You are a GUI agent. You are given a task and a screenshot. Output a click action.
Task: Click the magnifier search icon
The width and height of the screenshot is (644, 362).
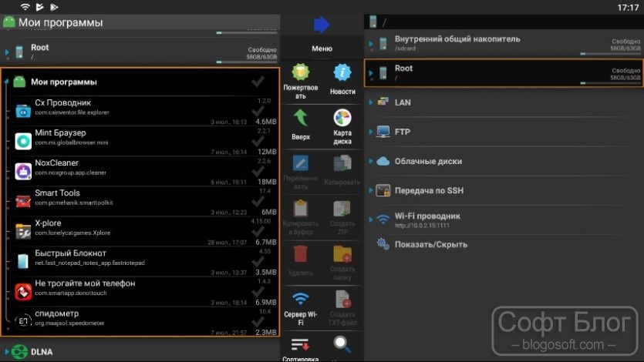tap(342, 344)
